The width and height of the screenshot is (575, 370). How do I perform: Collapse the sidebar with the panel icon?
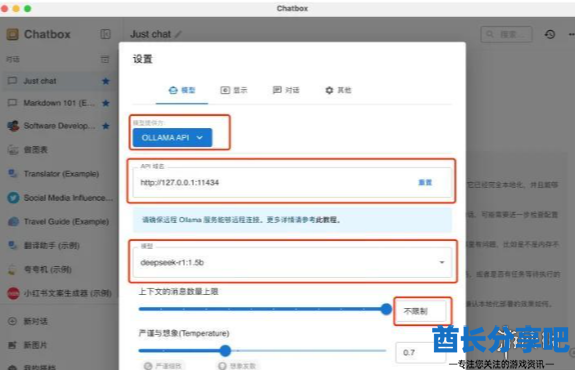105,34
